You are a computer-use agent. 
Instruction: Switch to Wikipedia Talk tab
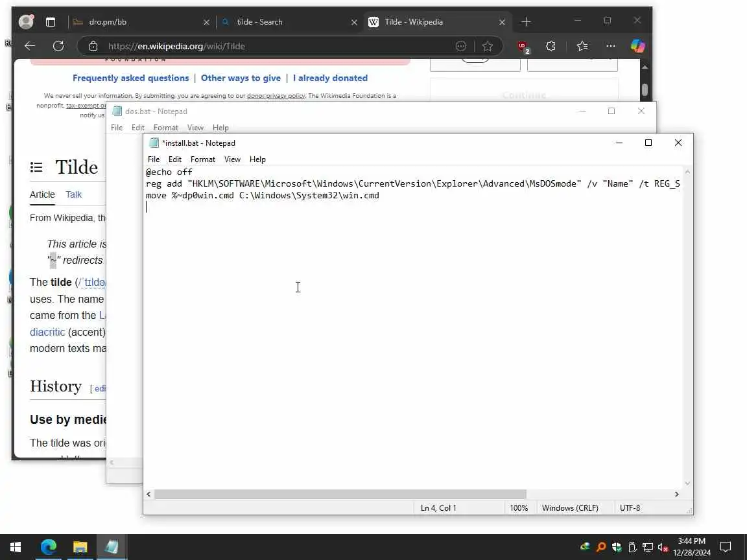click(73, 194)
